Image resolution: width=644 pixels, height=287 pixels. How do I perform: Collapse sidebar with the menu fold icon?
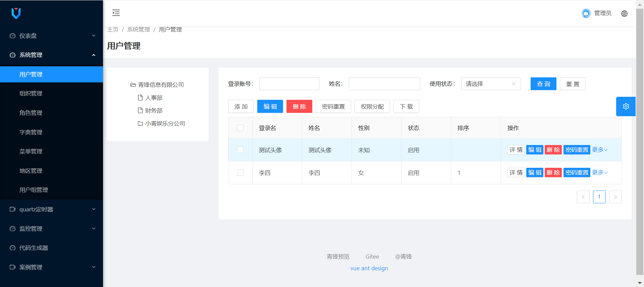pos(116,13)
